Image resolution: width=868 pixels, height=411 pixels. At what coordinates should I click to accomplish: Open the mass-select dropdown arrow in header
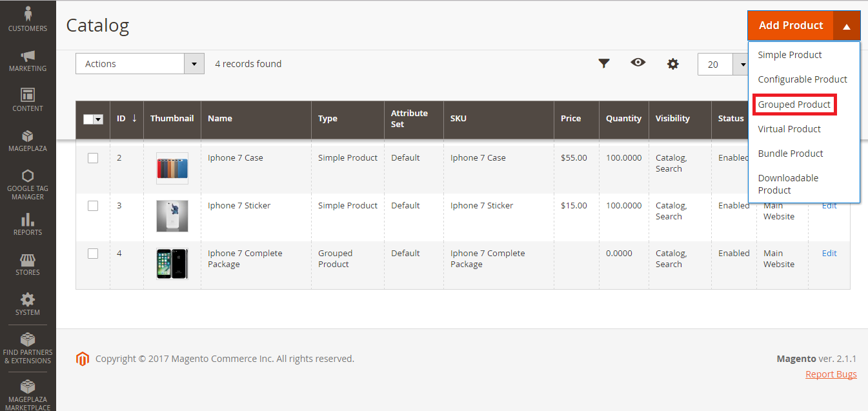[x=99, y=119]
